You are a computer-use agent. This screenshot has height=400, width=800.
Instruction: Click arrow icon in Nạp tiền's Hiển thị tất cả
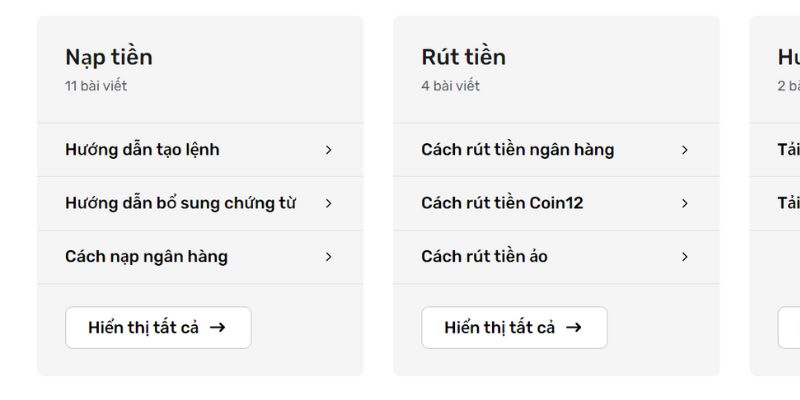click(x=218, y=327)
